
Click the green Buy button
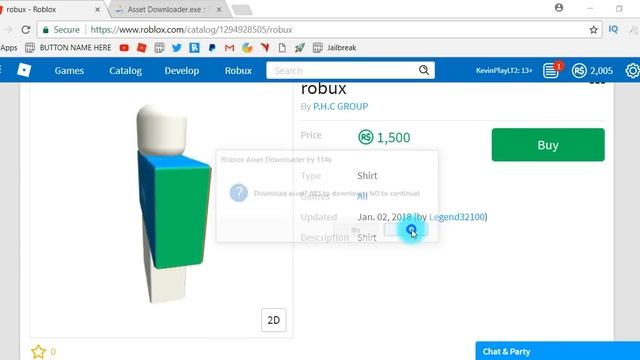pos(548,145)
